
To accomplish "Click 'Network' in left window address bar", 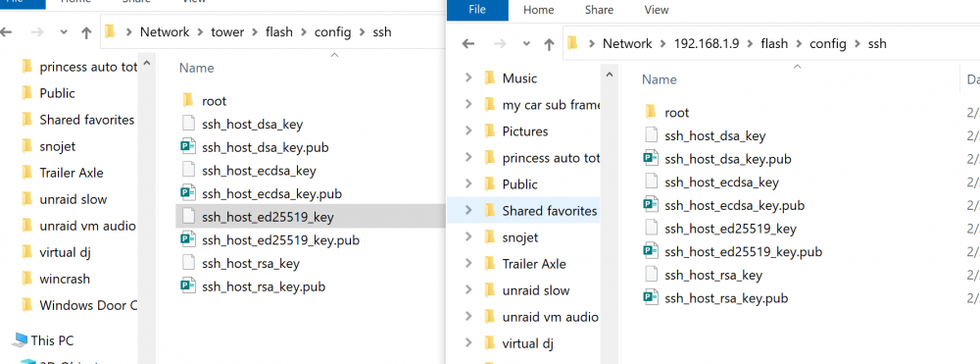I will point(165,32).
